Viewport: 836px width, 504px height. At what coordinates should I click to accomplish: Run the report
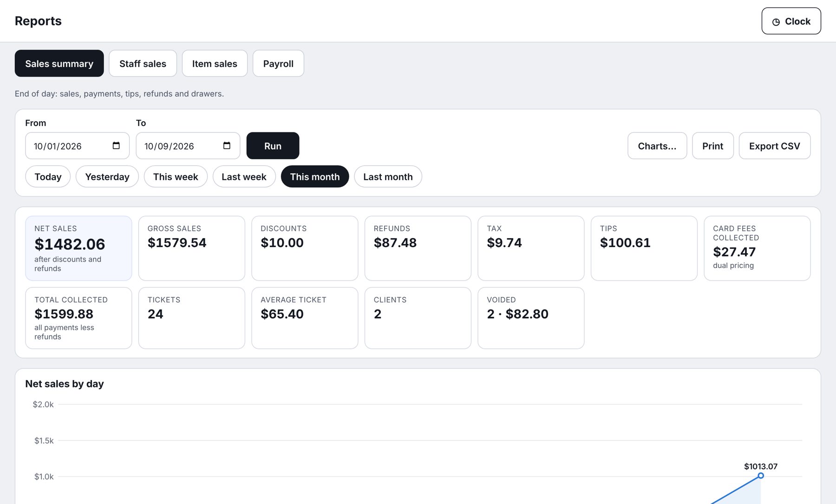pyautogui.click(x=273, y=146)
